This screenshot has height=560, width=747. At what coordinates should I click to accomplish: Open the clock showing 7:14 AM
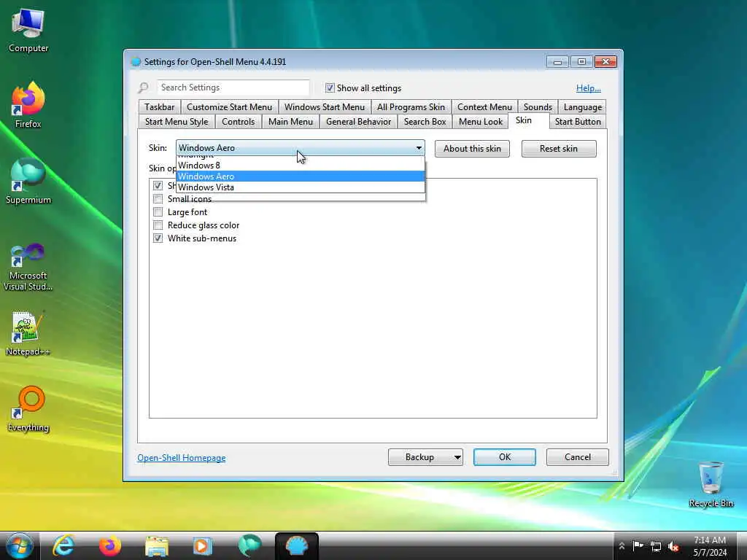point(710,546)
